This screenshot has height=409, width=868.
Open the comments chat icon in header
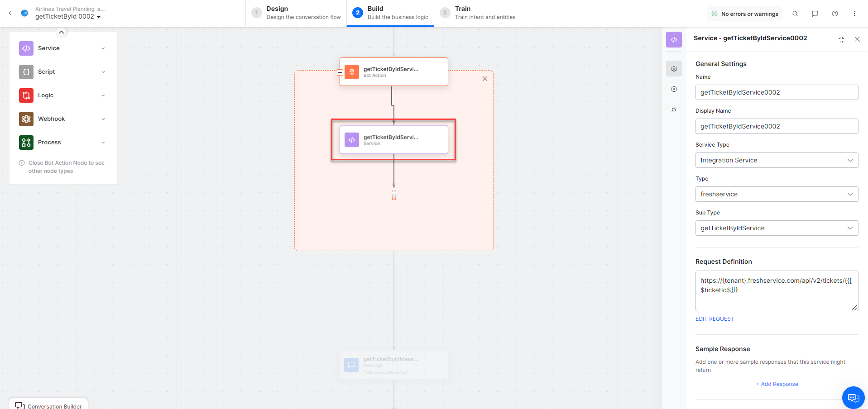click(815, 14)
